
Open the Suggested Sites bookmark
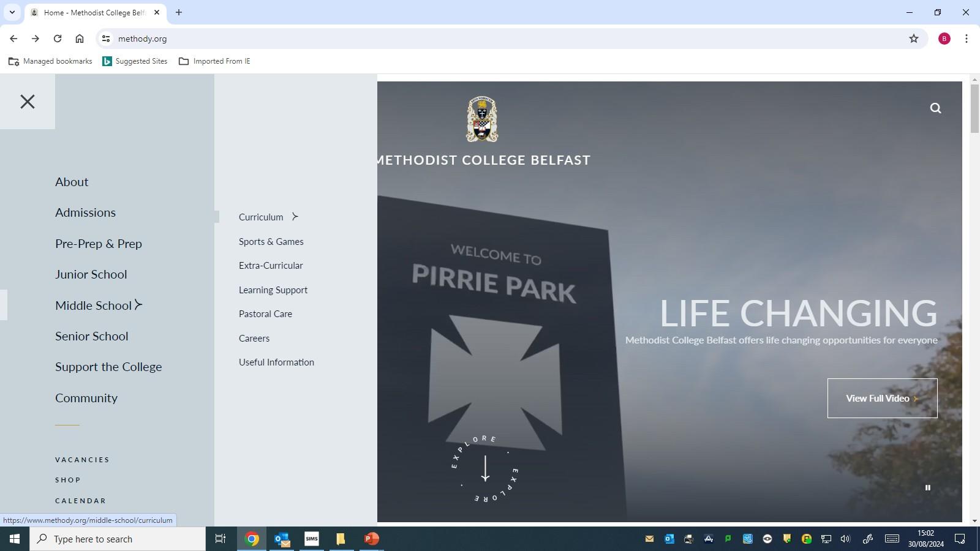click(135, 61)
